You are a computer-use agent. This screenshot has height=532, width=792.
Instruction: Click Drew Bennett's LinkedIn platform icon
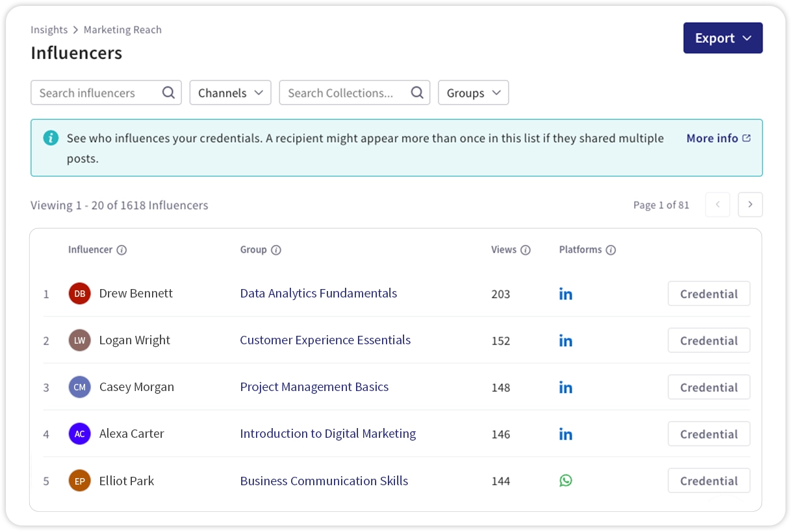click(566, 294)
